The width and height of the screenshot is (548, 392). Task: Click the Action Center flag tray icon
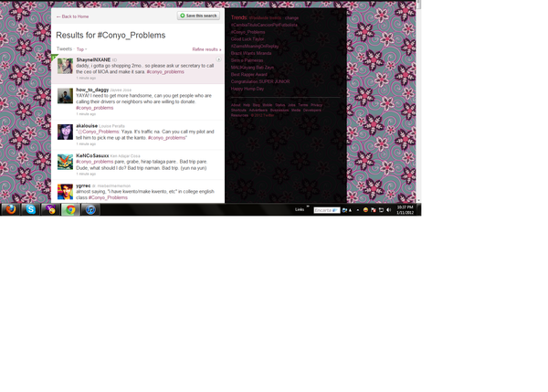pos(374,210)
